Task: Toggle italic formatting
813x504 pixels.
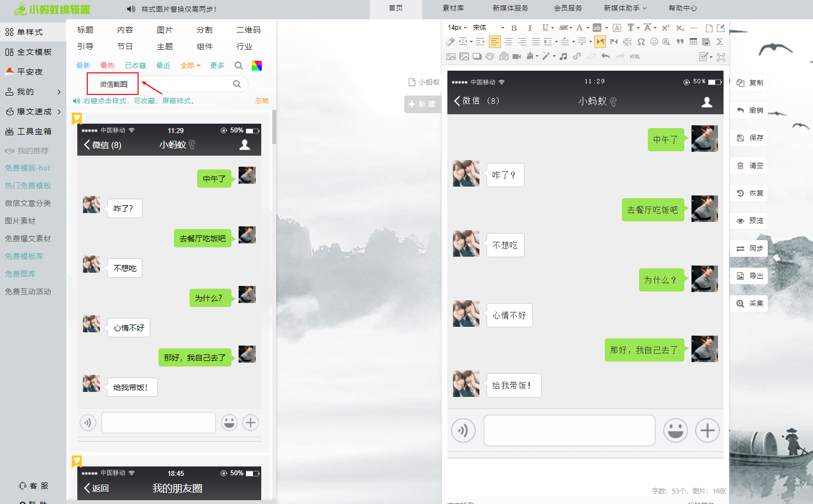Action: (530, 28)
